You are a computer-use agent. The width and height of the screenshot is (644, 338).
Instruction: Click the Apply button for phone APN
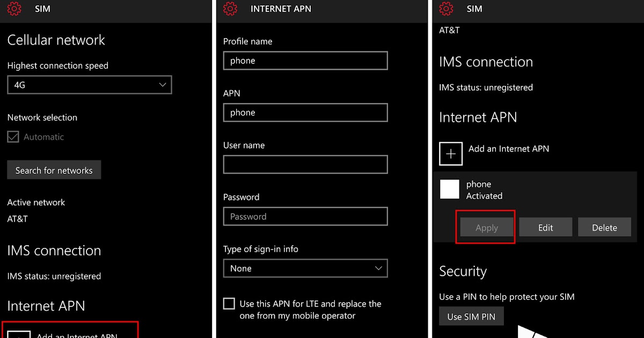(487, 227)
